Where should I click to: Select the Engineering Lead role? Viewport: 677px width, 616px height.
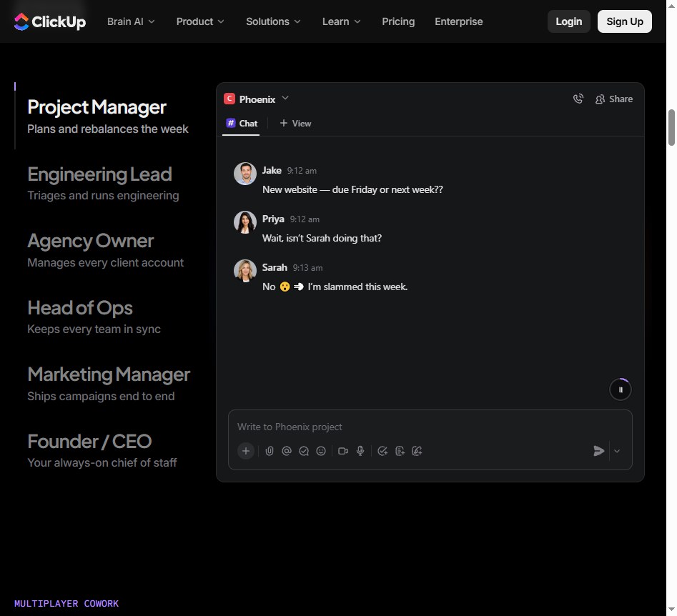point(103,183)
